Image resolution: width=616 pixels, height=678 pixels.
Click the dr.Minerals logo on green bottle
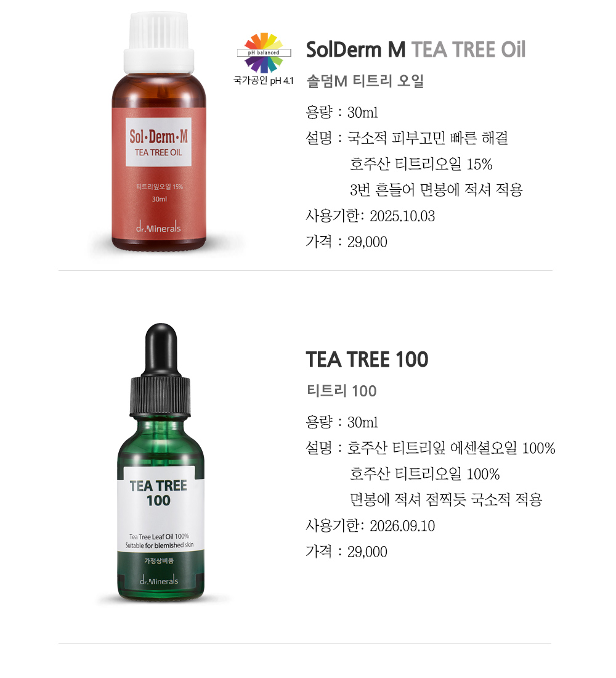click(x=159, y=580)
